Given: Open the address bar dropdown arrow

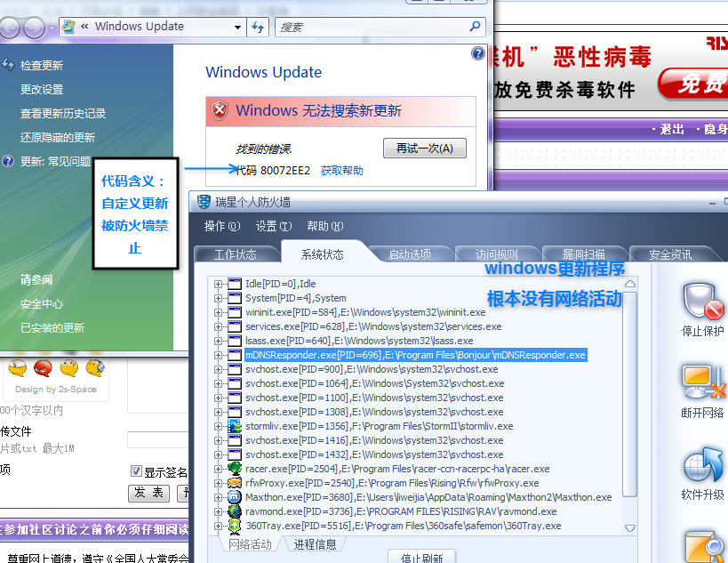Looking at the screenshot, I should tap(237, 27).
